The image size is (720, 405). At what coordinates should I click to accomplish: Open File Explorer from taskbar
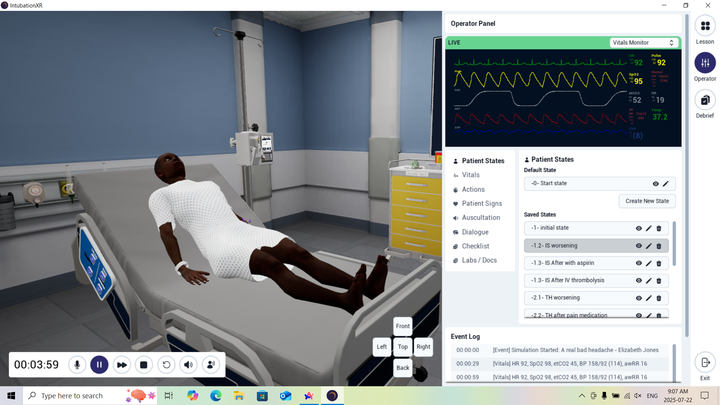(239, 396)
